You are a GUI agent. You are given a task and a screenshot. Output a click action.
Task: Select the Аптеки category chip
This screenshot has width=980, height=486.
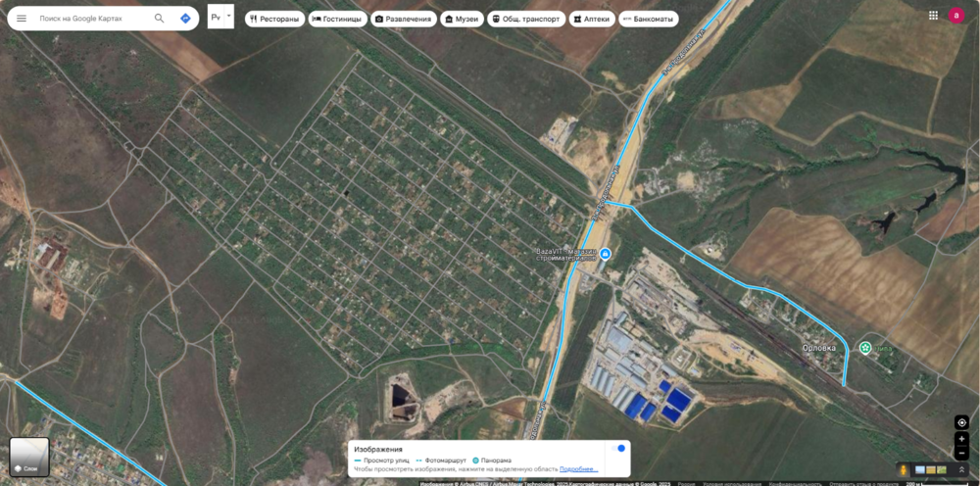592,19
